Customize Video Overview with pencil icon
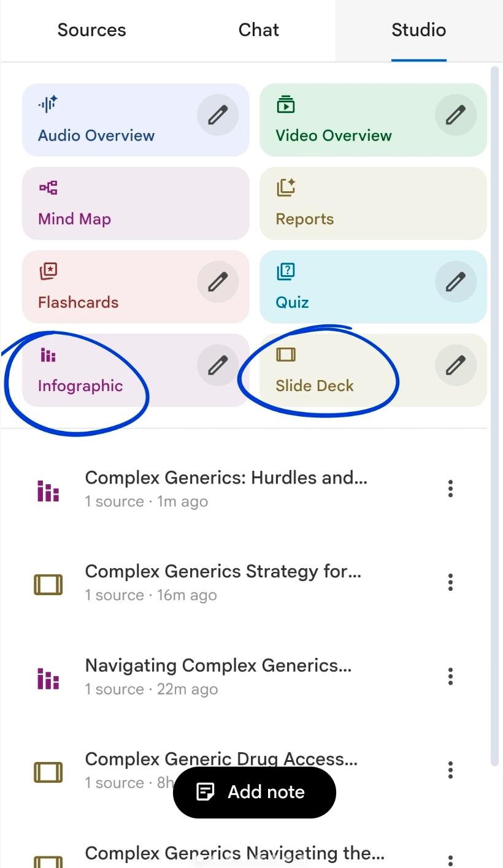Image resolution: width=503 pixels, height=868 pixels. tap(455, 115)
